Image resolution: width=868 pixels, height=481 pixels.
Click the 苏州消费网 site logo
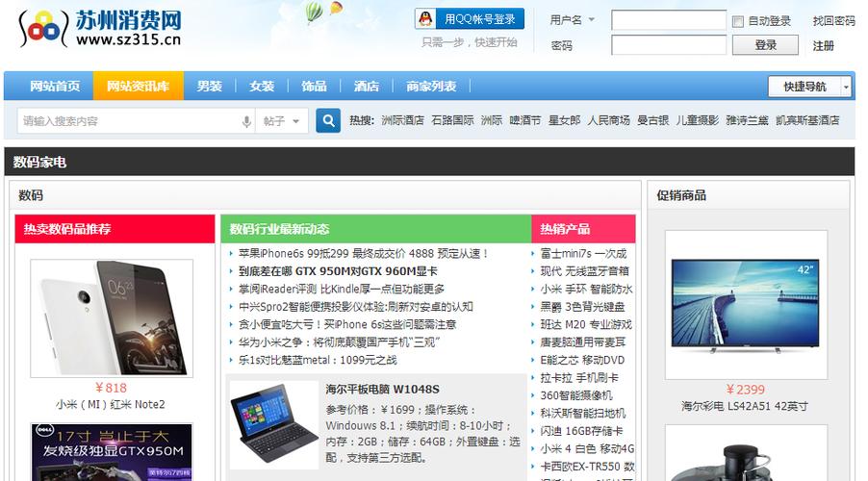100,28
